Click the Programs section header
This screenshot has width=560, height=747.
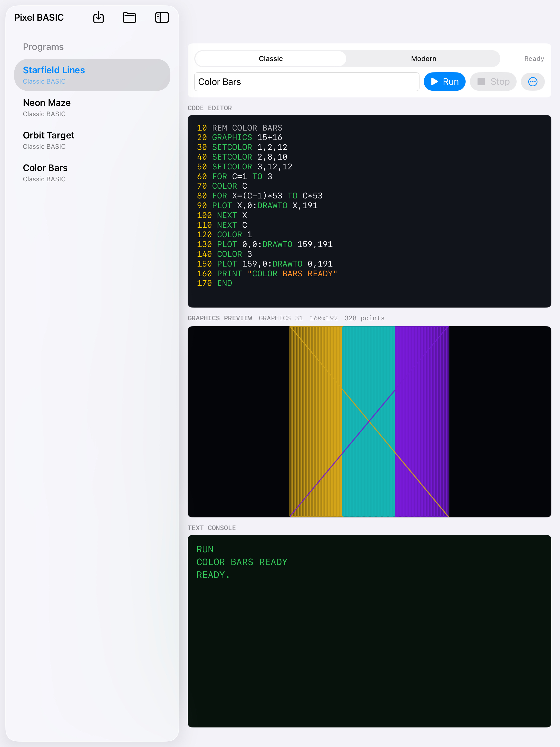43,47
